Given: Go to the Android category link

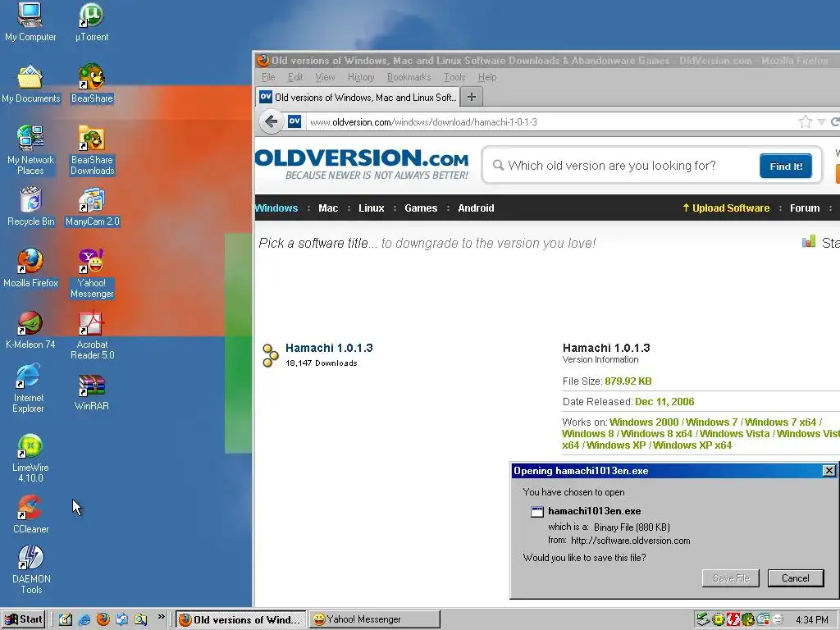Looking at the screenshot, I should [476, 208].
